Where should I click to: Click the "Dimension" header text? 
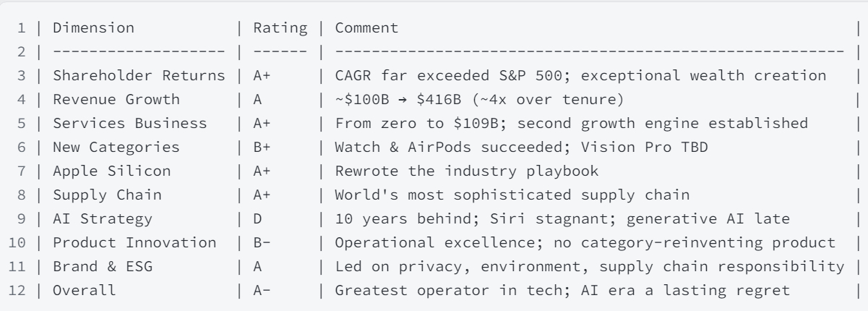point(94,29)
